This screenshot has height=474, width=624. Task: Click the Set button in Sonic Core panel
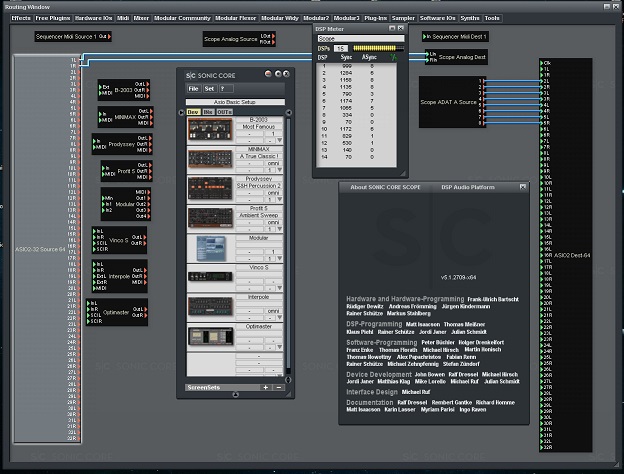pos(209,89)
